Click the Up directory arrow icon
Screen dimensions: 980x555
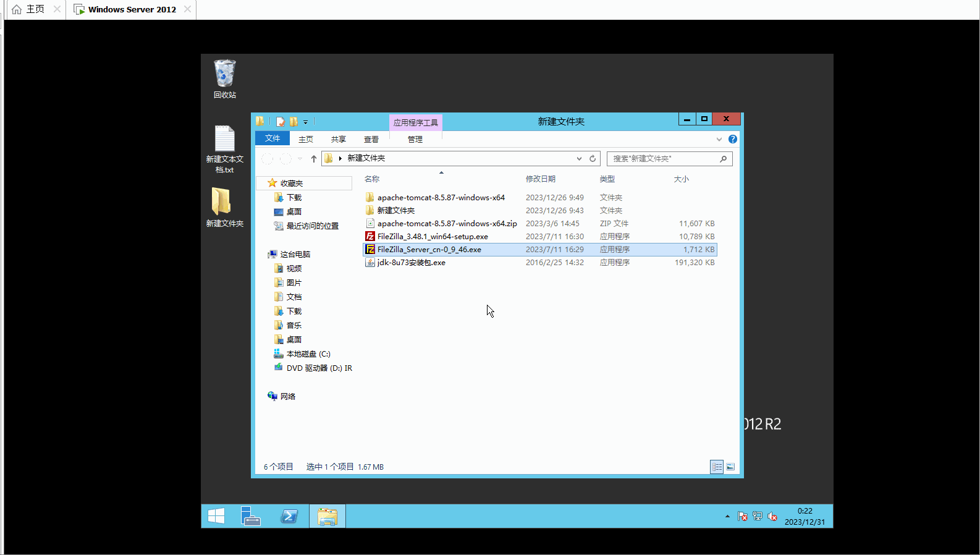point(314,159)
